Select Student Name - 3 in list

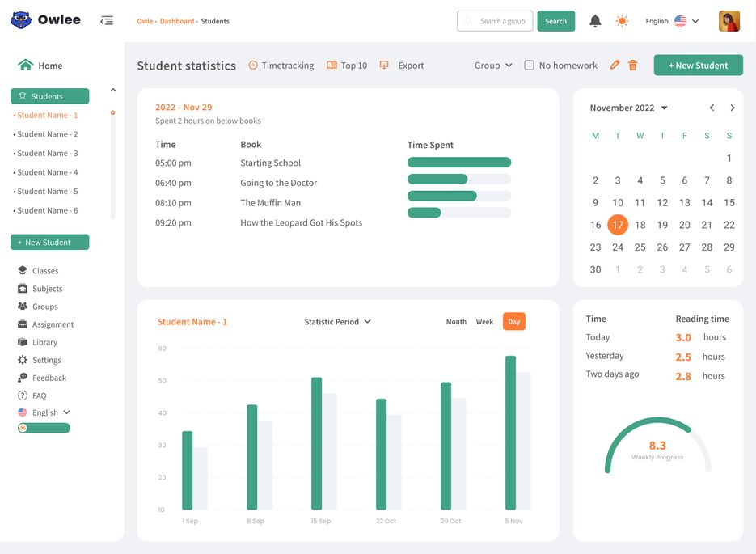pyautogui.click(x=48, y=154)
